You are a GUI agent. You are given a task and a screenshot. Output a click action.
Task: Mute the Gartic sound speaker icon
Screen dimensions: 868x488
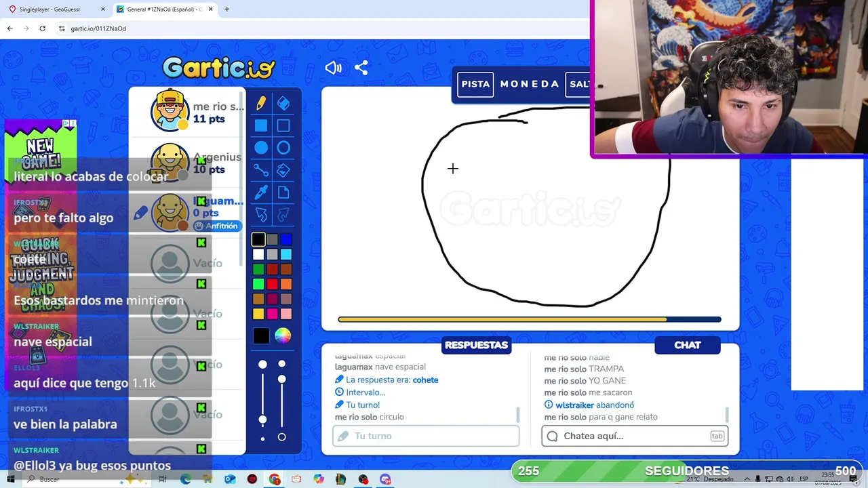click(x=333, y=68)
